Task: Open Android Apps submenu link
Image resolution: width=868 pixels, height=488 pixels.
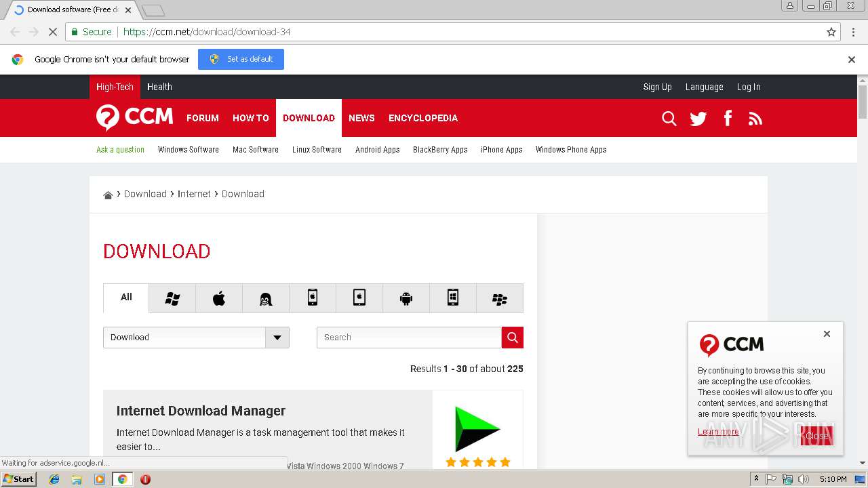Action: tap(377, 150)
